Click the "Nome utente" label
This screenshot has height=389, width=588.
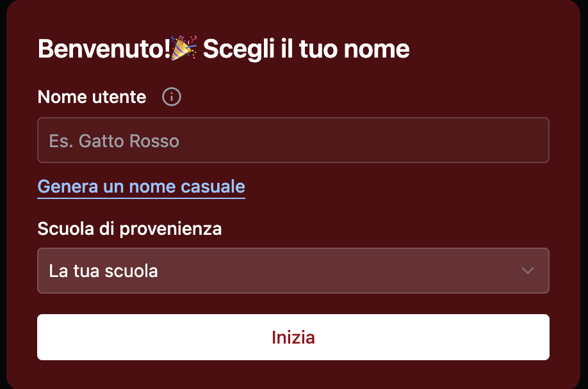pyautogui.click(x=92, y=97)
